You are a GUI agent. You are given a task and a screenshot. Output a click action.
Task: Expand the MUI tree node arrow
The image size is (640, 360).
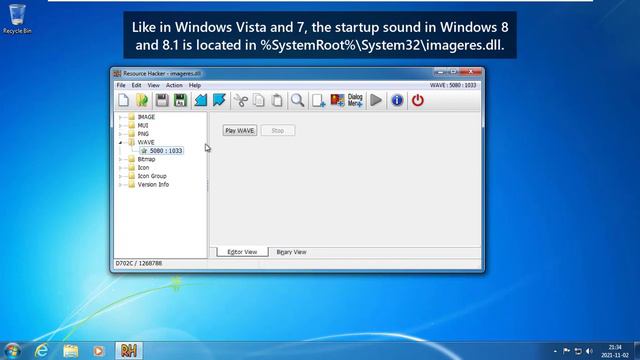120,126
